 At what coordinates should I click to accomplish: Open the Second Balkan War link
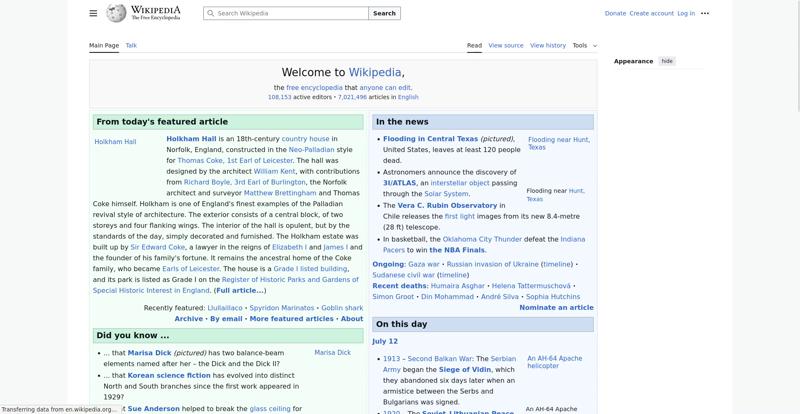tap(440, 359)
